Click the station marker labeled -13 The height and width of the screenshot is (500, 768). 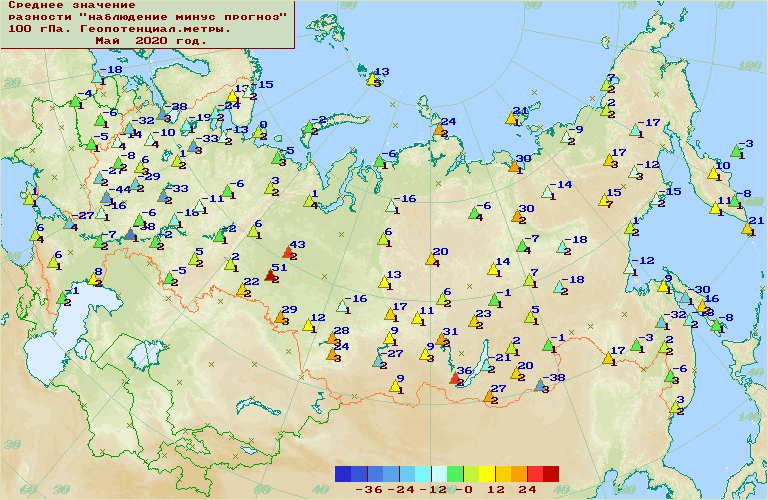223,137
